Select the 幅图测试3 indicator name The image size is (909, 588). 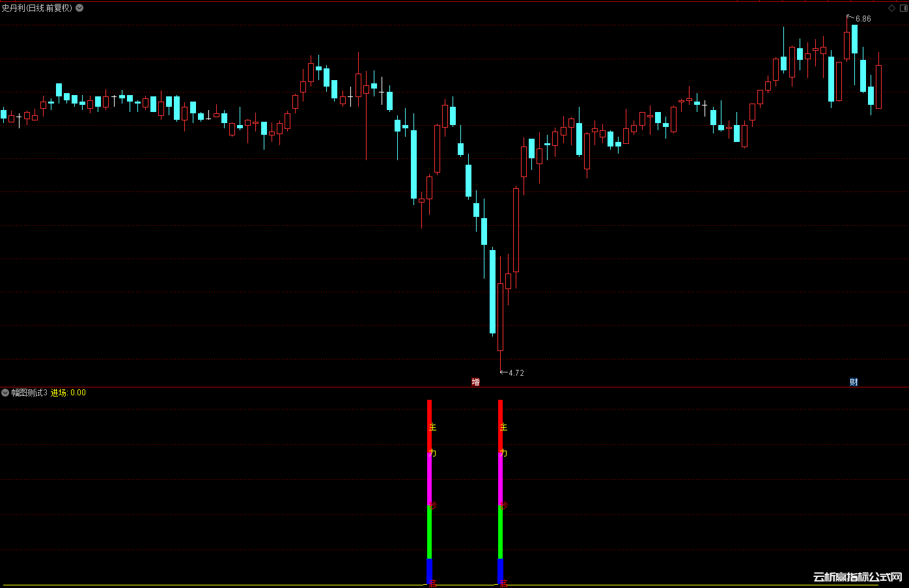point(29,393)
